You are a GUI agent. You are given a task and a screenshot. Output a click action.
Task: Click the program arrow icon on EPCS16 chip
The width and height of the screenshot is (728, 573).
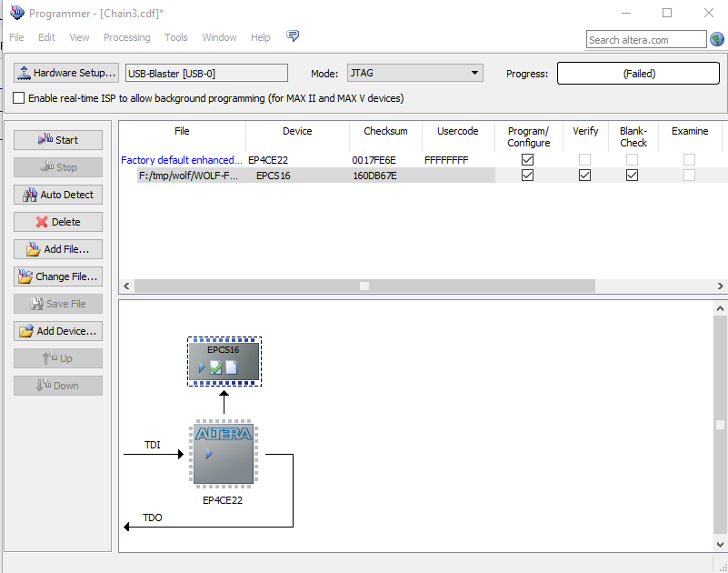tap(202, 367)
